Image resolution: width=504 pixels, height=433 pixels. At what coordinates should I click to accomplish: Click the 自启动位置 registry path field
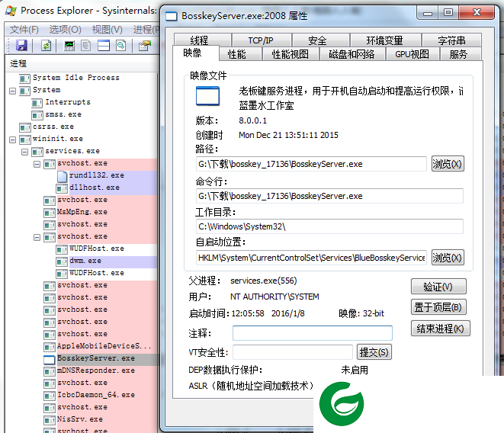point(311,258)
